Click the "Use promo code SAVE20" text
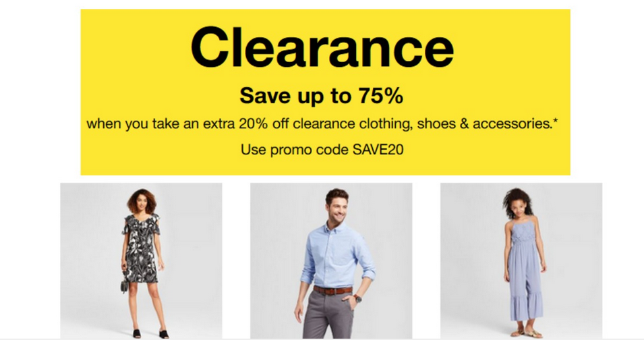This screenshot has width=644, height=340. pos(322,150)
